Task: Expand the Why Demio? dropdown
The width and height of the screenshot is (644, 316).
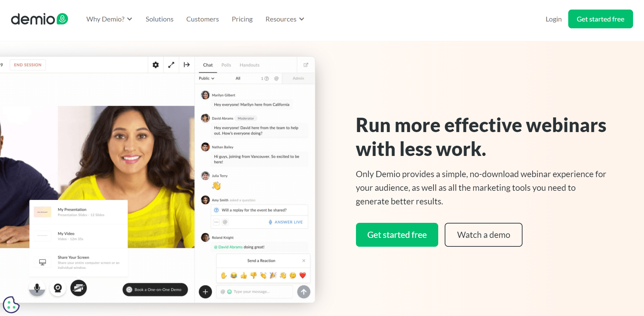Action: (109, 19)
